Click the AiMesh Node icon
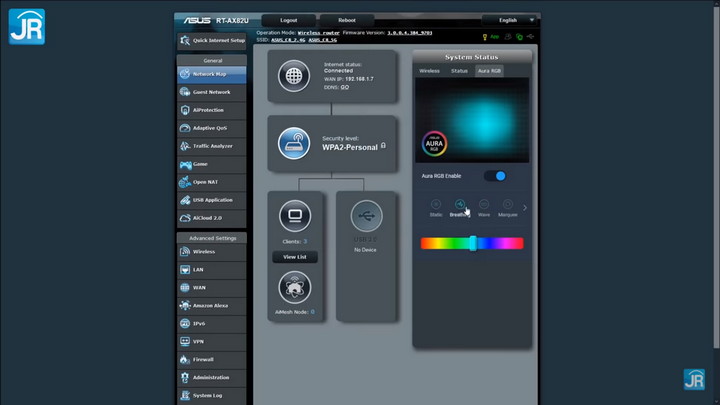The width and height of the screenshot is (720, 405). click(295, 287)
